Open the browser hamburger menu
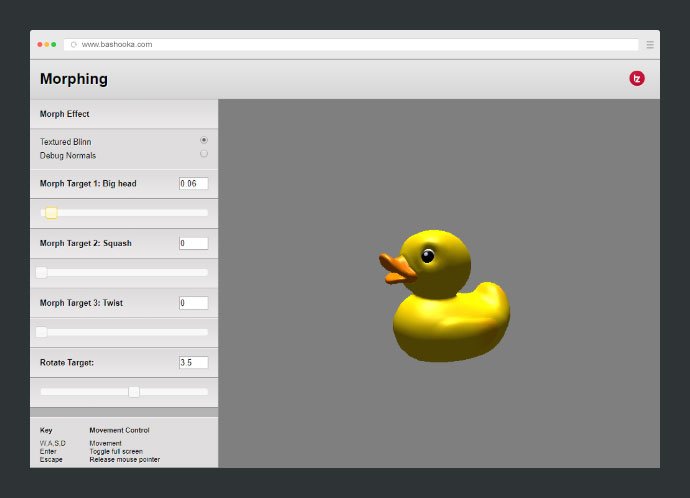Image resolution: width=690 pixels, height=498 pixels. tap(650, 45)
